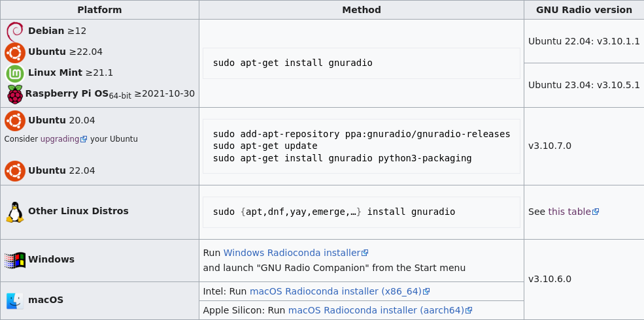The image size is (644, 320).
Task: Click the Linux Mint logo icon
Action: (15, 73)
